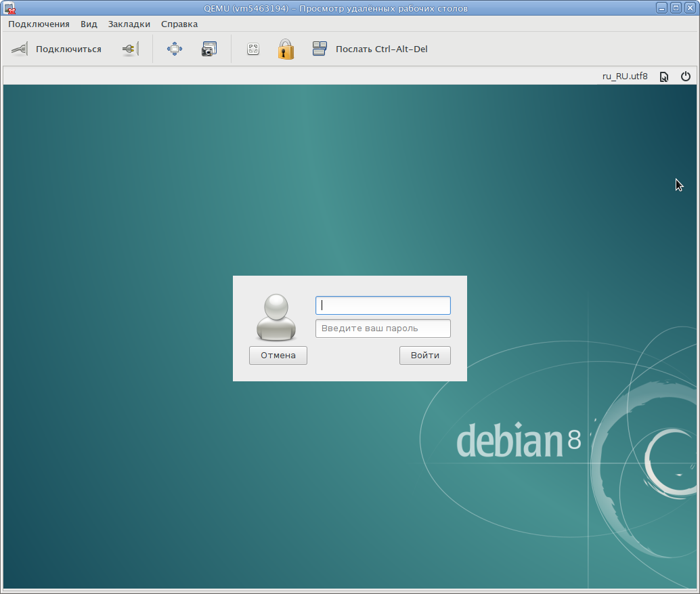Click the padlock view-only icon
700x594 pixels.
pos(286,49)
